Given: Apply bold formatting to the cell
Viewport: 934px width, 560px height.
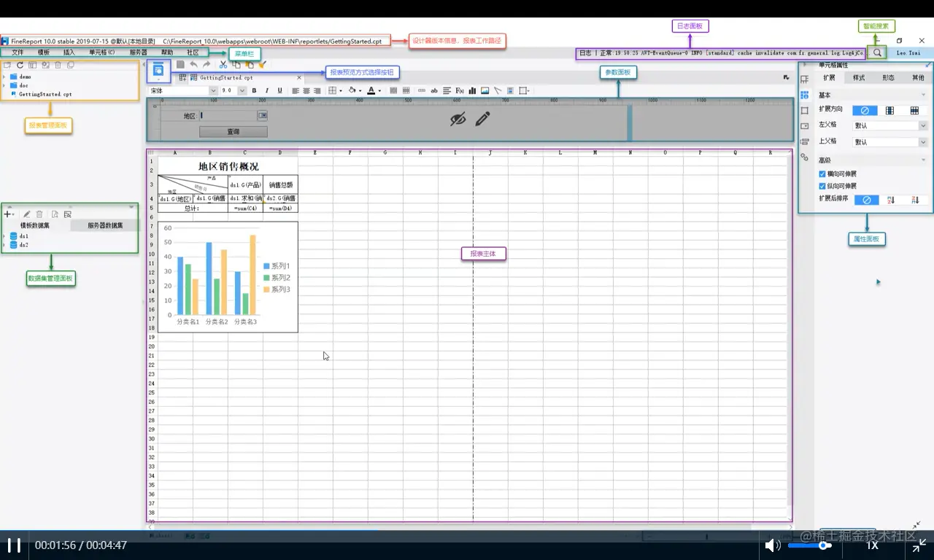Looking at the screenshot, I should (x=254, y=90).
